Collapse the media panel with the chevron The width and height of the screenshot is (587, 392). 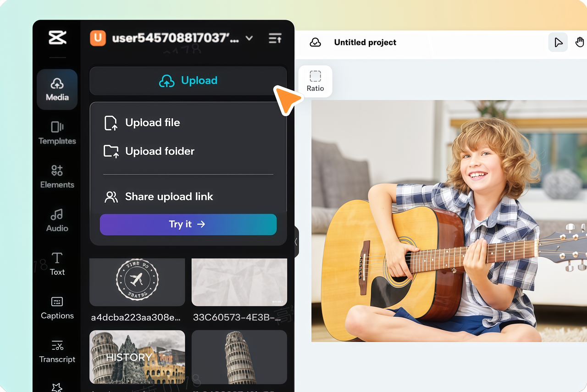[296, 242]
